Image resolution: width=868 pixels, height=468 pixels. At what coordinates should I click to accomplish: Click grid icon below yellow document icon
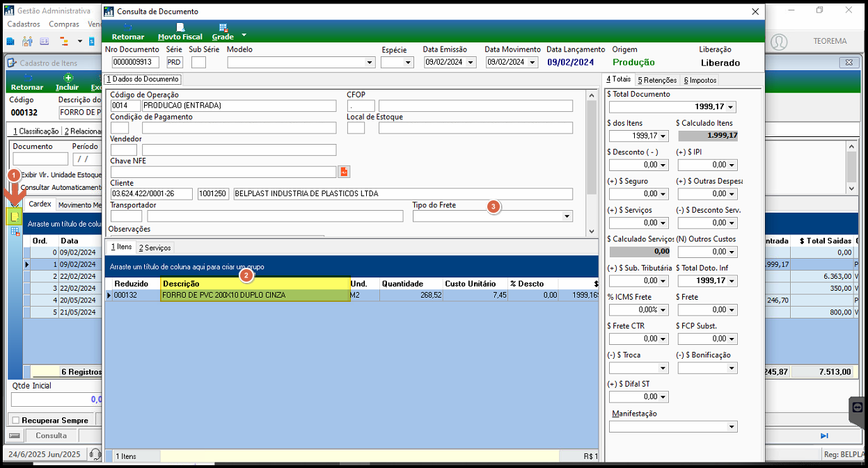(15, 232)
